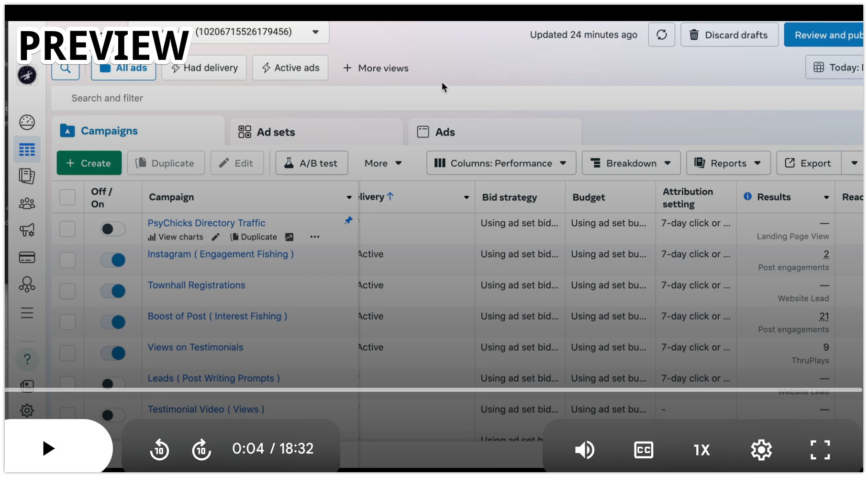The width and height of the screenshot is (868, 477).
Task: Open Ads reporting icon in the sidebar
Action: tap(27, 176)
